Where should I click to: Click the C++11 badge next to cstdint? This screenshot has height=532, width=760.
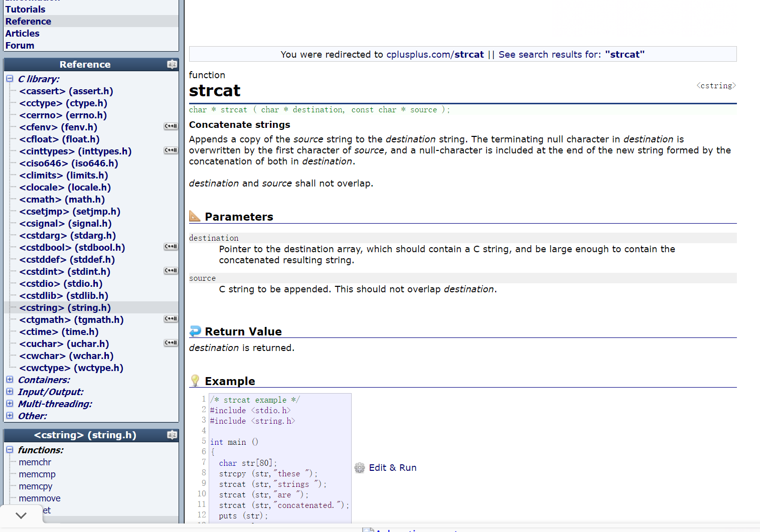pyautogui.click(x=171, y=271)
